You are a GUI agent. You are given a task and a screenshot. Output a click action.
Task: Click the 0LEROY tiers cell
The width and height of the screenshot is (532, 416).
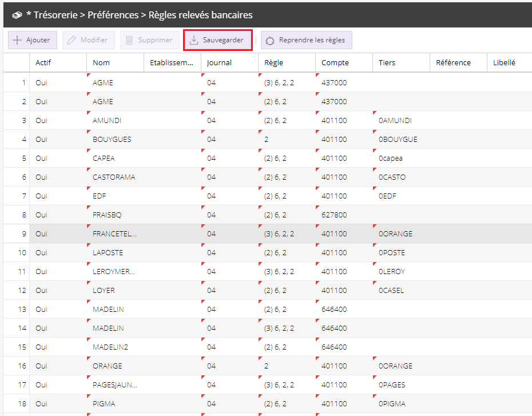[402, 271]
